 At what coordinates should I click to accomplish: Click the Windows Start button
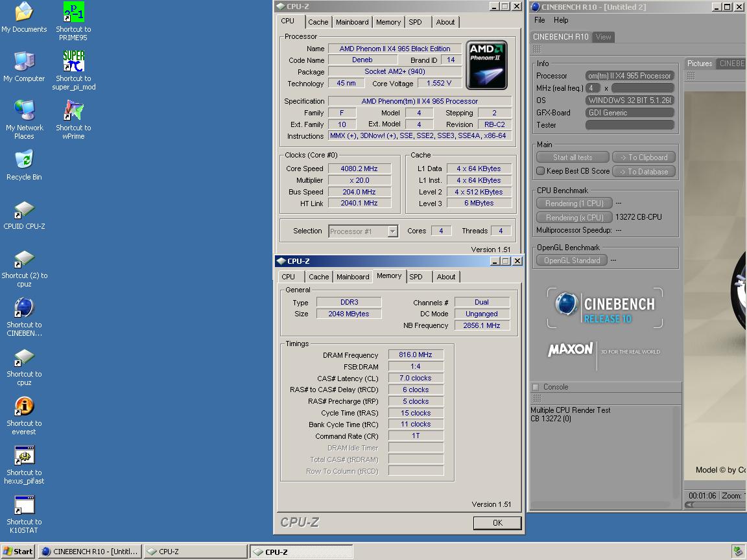[18, 552]
